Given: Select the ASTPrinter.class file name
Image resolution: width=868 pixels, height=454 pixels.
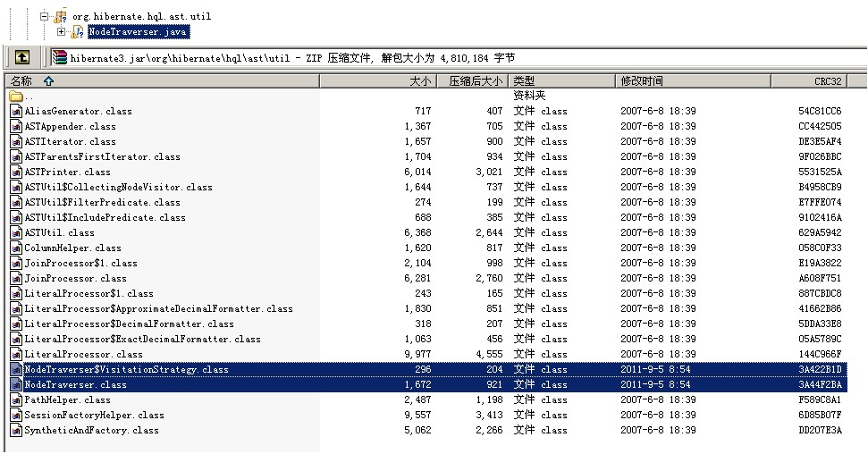Looking at the screenshot, I should 68,172.
